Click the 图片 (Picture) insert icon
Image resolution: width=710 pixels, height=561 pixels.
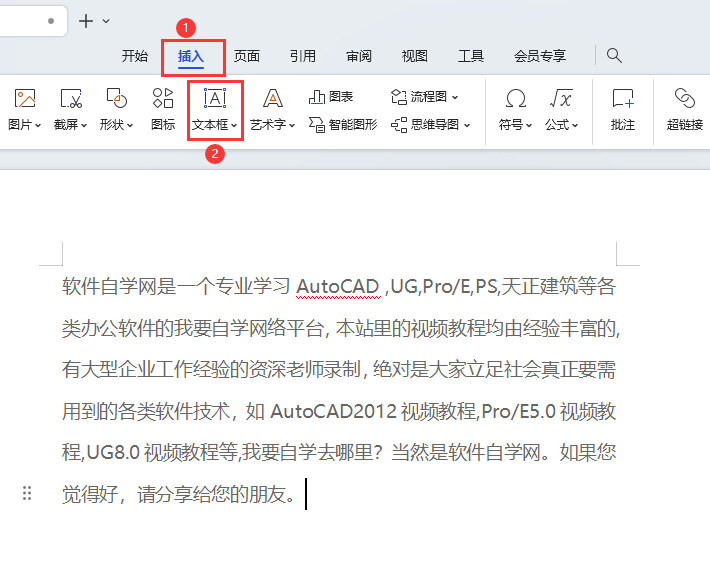[x=25, y=98]
